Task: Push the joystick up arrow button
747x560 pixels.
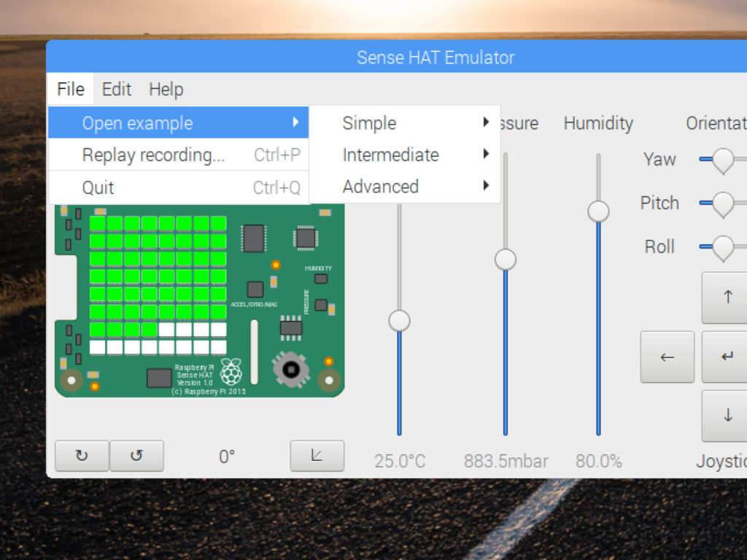Action: [727, 297]
